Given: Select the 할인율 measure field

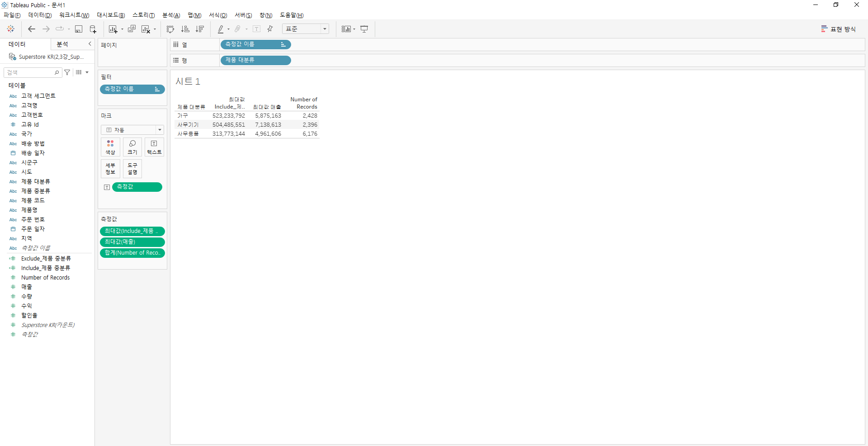Looking at the screenshot, I should tap(29, 315).
